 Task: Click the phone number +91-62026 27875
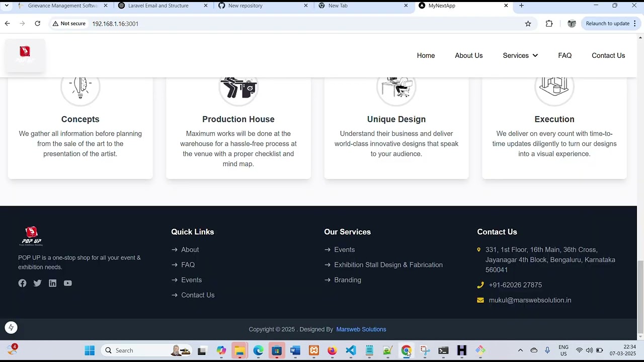(x=515, y=285)
